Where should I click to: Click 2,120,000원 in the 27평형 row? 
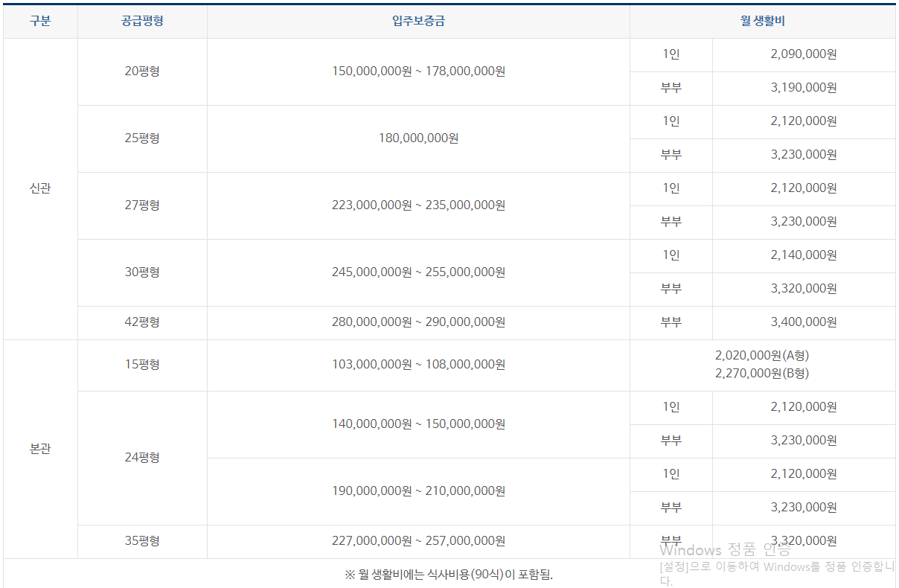click(804, 188)
